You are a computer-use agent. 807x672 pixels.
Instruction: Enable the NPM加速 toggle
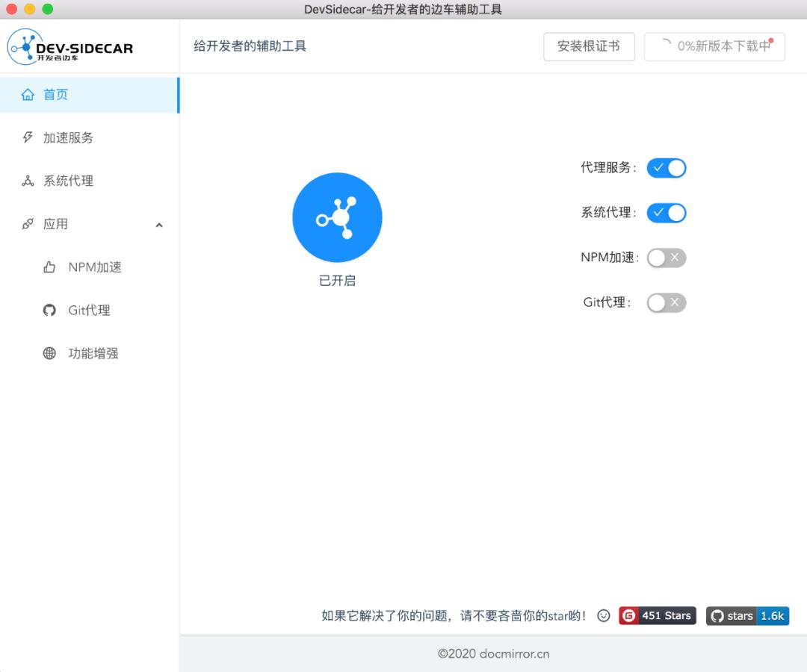click(666, 258)
